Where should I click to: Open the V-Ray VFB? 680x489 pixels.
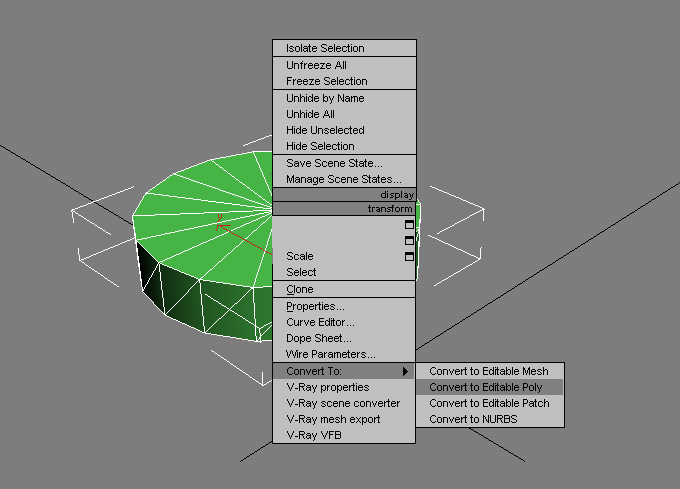click(x=343, y=435)
